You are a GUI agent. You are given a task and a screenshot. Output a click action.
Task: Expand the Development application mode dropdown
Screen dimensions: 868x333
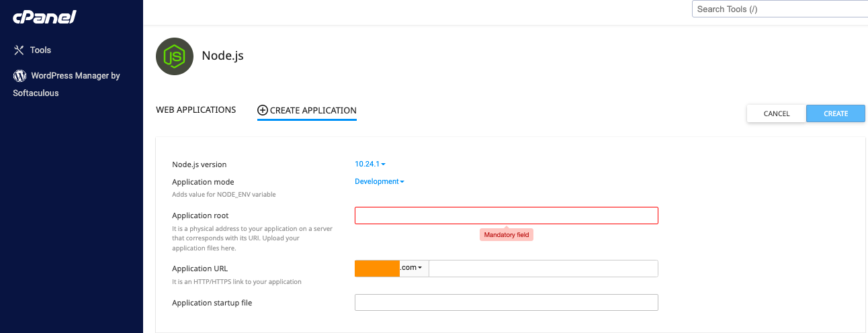click(x=380, y=181)
